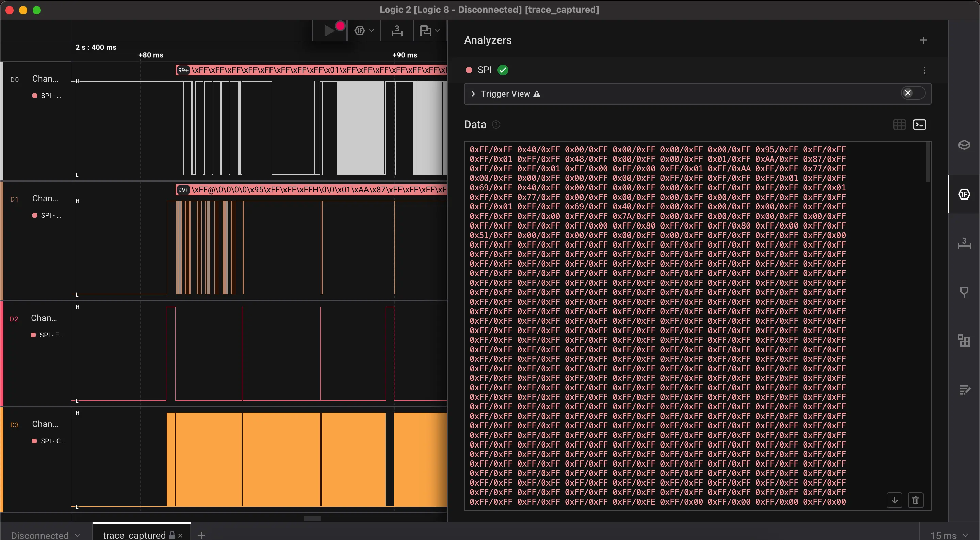Open the annotations marker dropdown in toolbar
This screenshot has height=540, width=980.
point(429,30)
